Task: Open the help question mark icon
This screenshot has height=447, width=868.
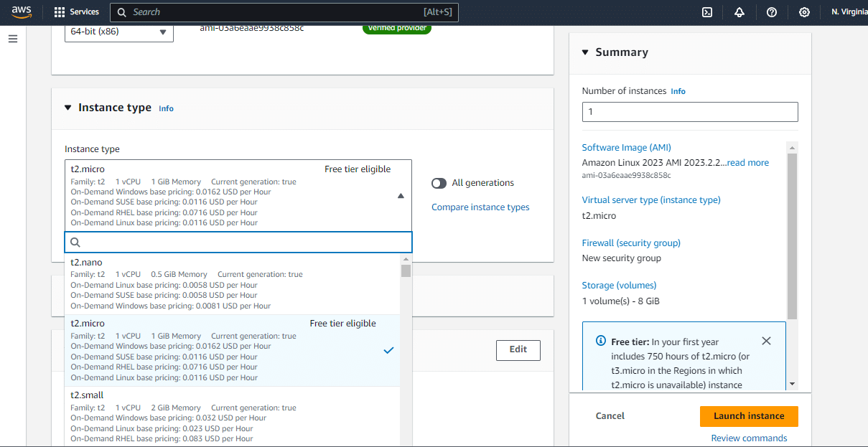Action: (x=772, y=12)
